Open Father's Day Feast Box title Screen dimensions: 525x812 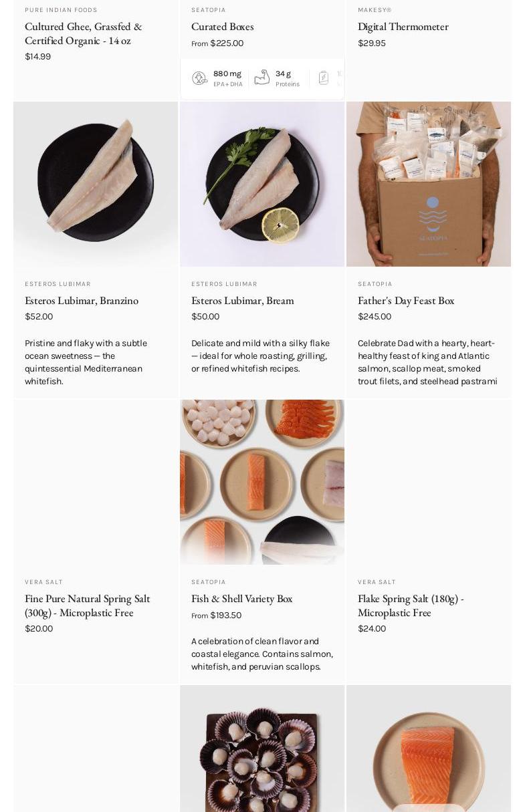tap(406, 300)
